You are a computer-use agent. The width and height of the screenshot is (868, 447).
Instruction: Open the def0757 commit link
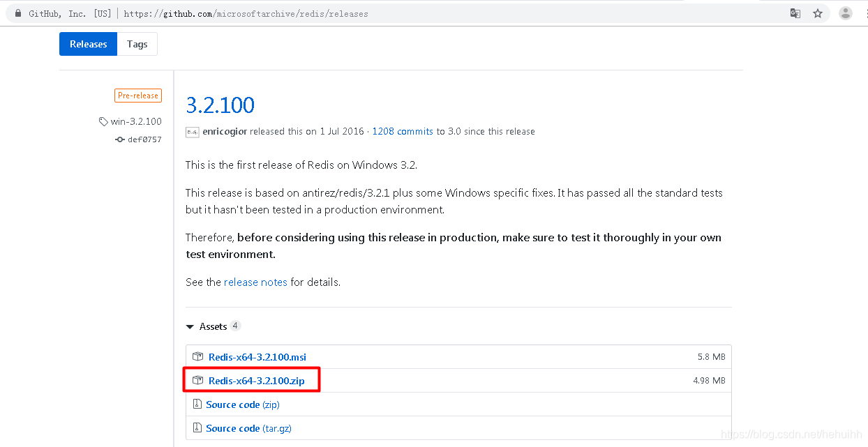144,139
